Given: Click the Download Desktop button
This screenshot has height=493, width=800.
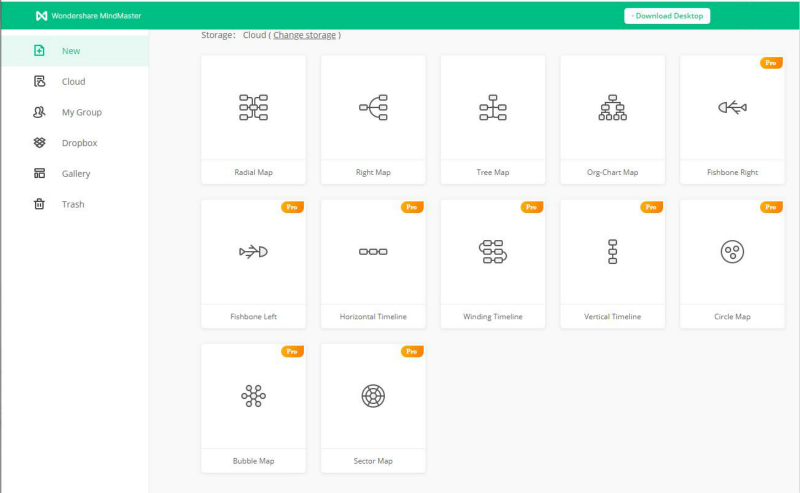Looking at the screenshot, I should point(667,16).
